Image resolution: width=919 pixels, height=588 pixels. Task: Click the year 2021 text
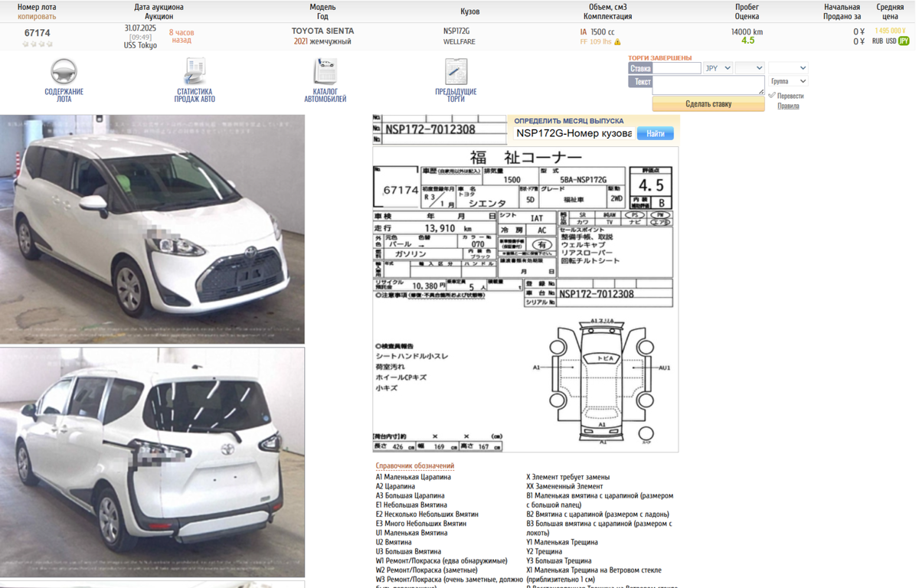click(x=301, y=41)
